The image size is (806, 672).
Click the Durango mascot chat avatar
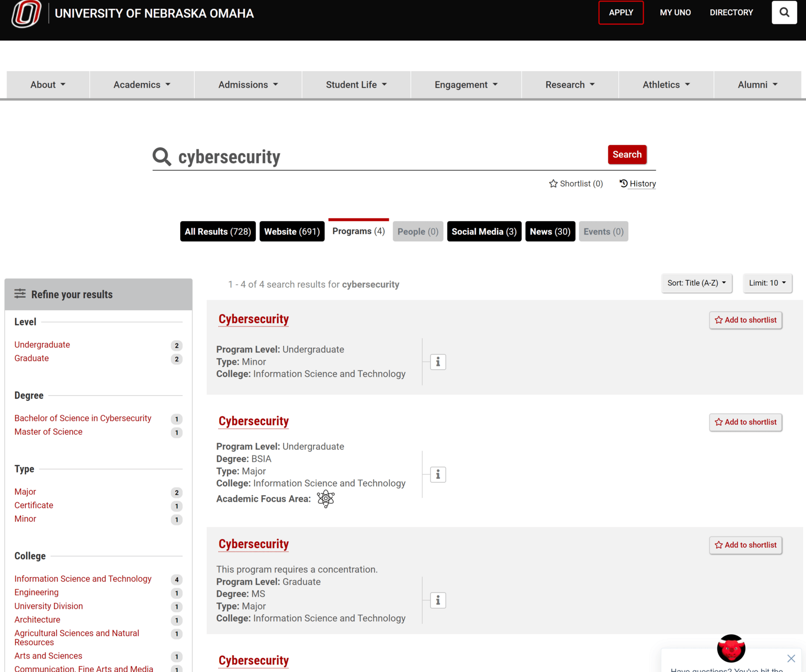pyautogui.click(x=731, y=648)
